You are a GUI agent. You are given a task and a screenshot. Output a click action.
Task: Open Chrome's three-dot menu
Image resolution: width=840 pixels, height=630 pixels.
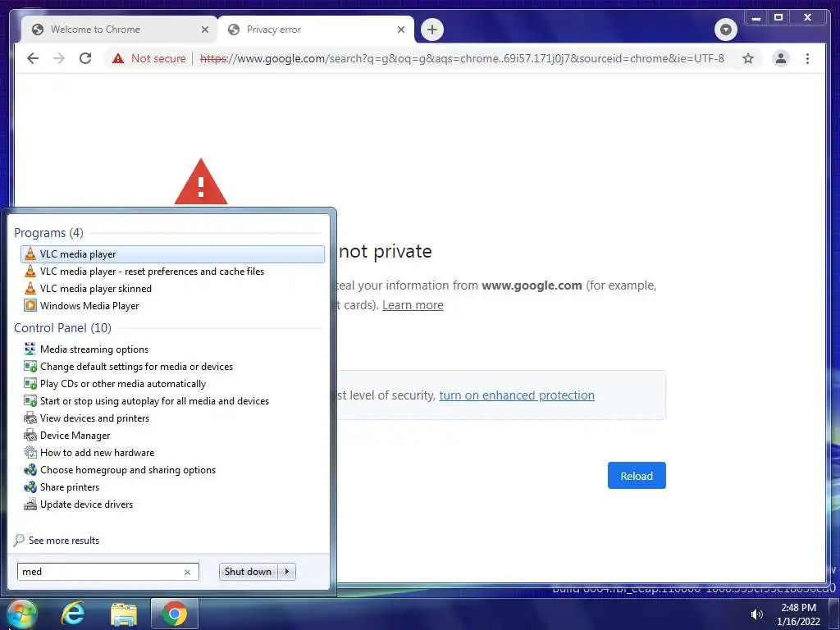807,58
